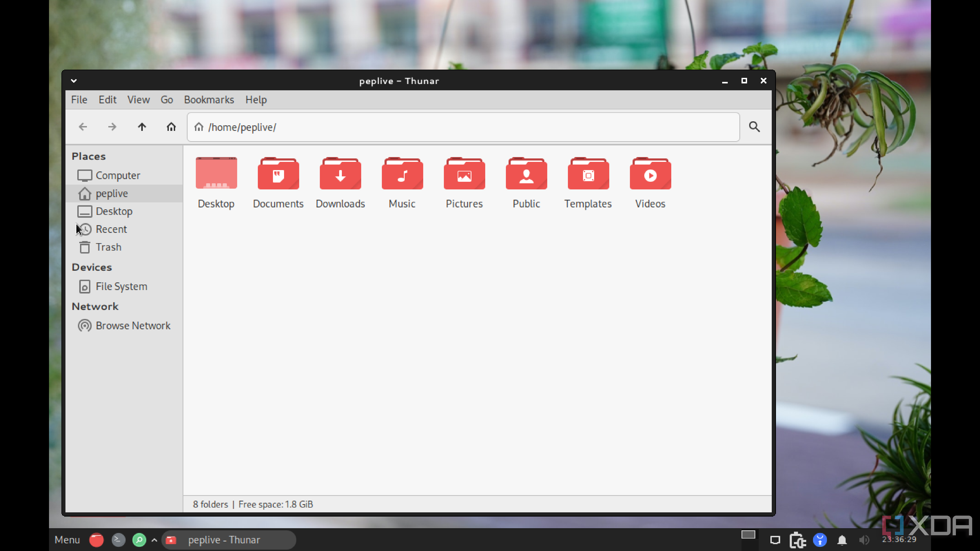Click the '8 folders' status bar text
Screen dimensions: 980x551
click(210, 504)
